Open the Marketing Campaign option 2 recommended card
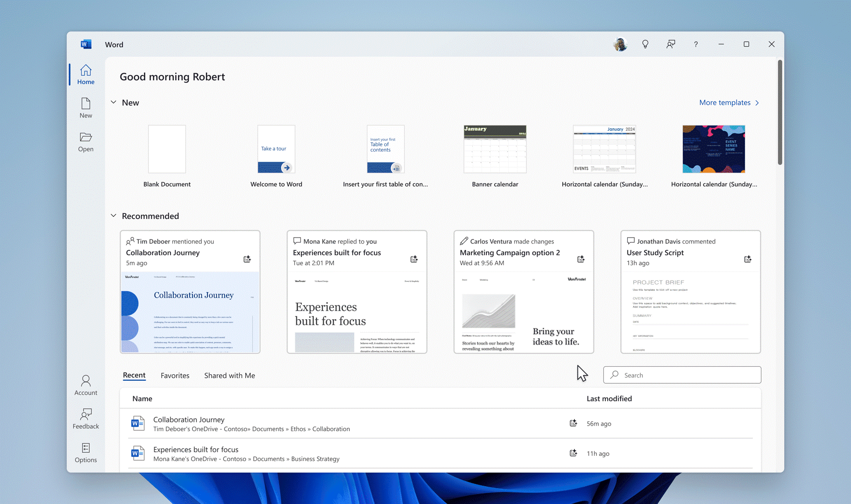Viewport: 851px width, 504px height. 524,292
